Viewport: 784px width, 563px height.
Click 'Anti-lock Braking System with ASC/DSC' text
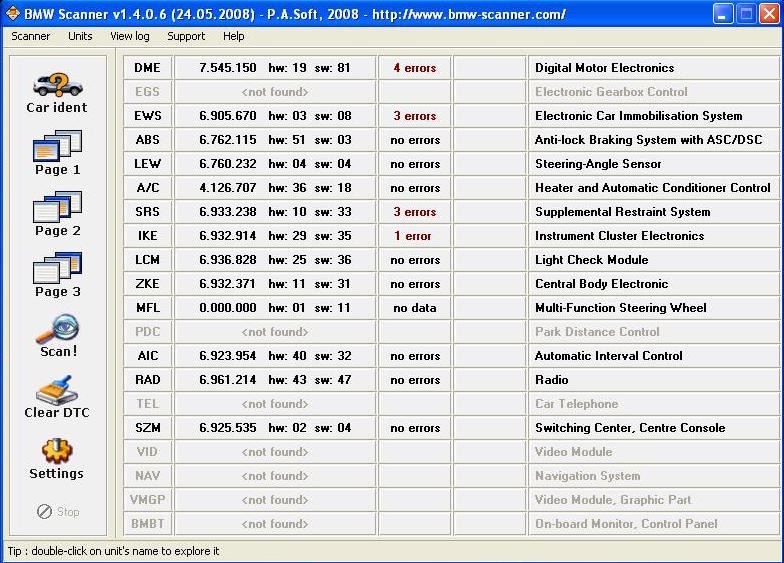pyautogui.click(x=648, y=140)
